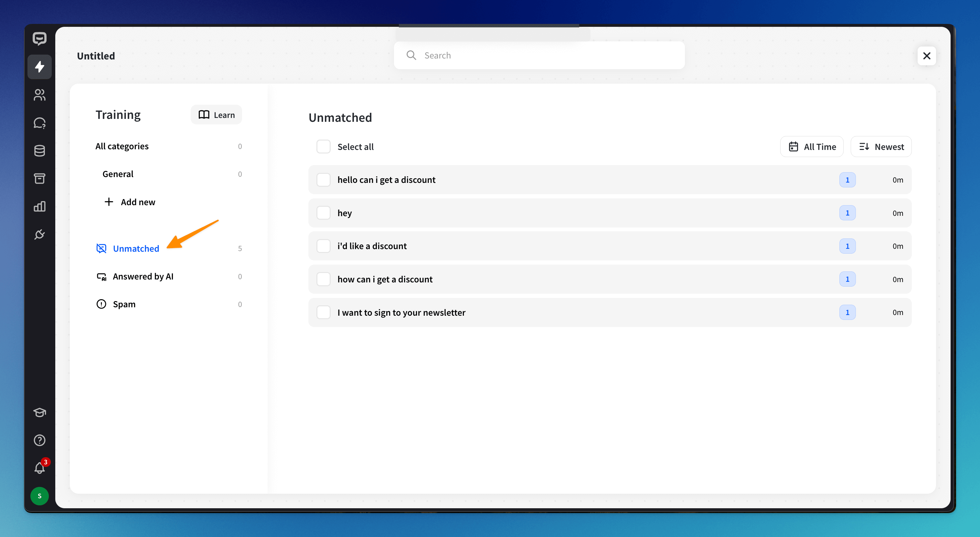980x537 pixels.
Task: Click Add new category
Action: pos(130,202)
